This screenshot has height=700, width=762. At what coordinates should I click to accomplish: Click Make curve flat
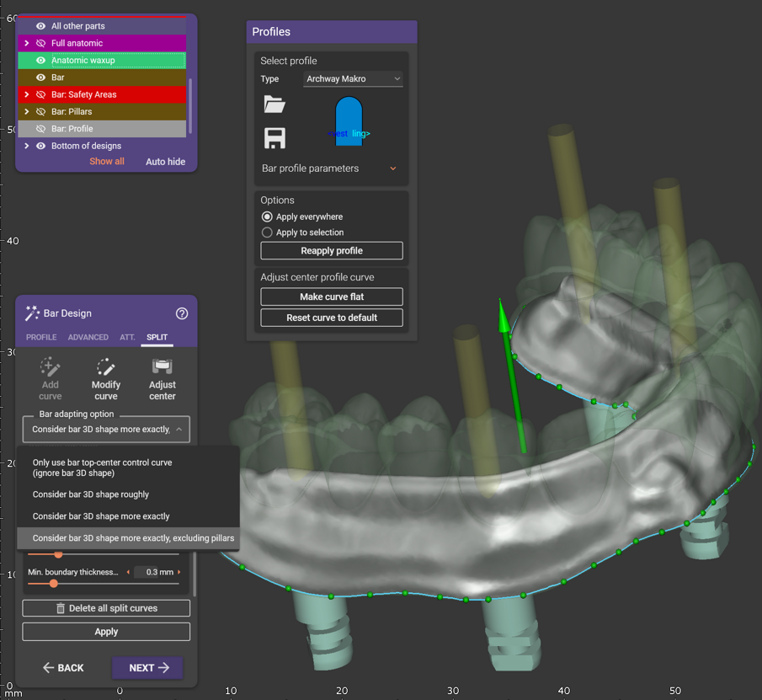pos(331,297)
